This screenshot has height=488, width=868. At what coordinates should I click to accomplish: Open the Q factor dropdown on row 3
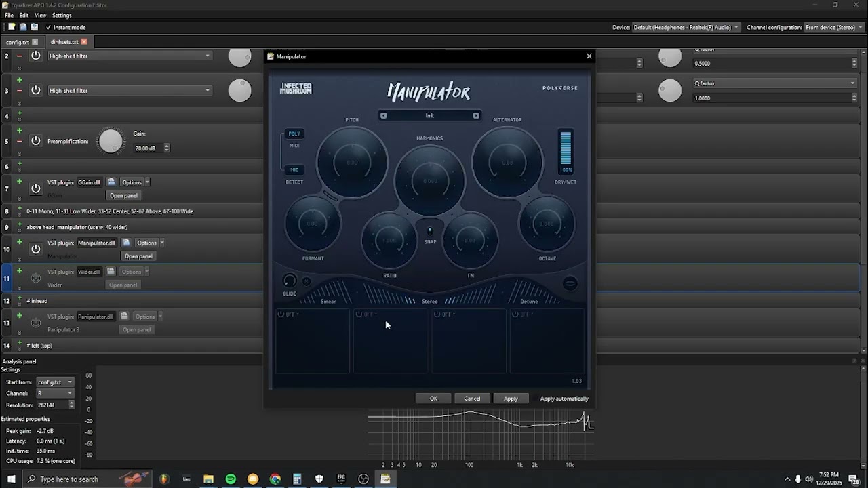[775, 83]
